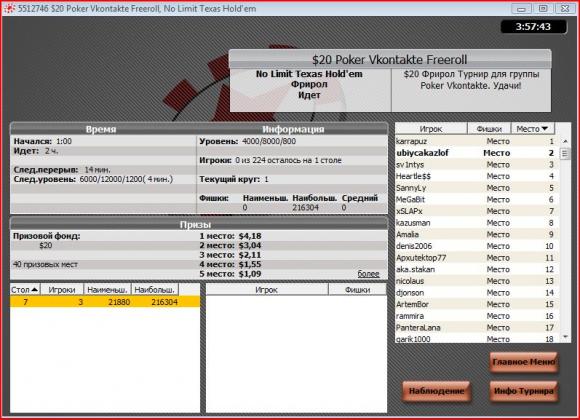Viewport: 580px width, 420px height.
Task: Select player ubiycakazlof in standings
Action: [x=475, y=153]
